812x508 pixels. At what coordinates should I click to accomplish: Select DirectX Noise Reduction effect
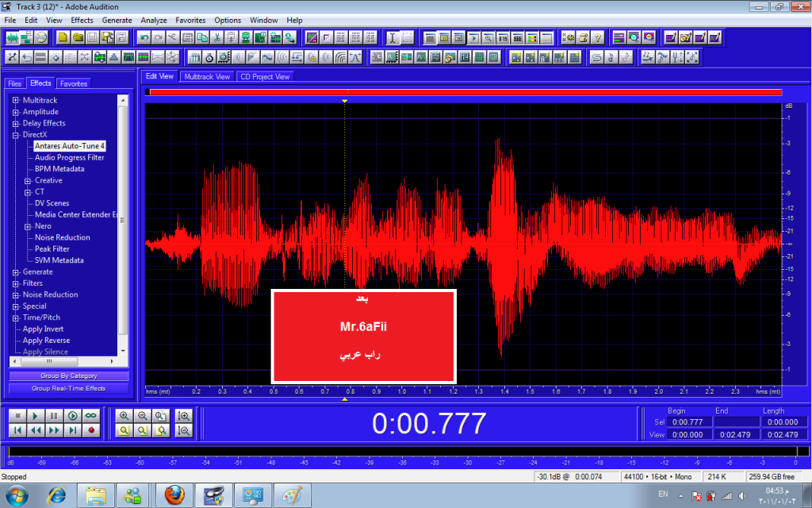[x=62, y=237]
